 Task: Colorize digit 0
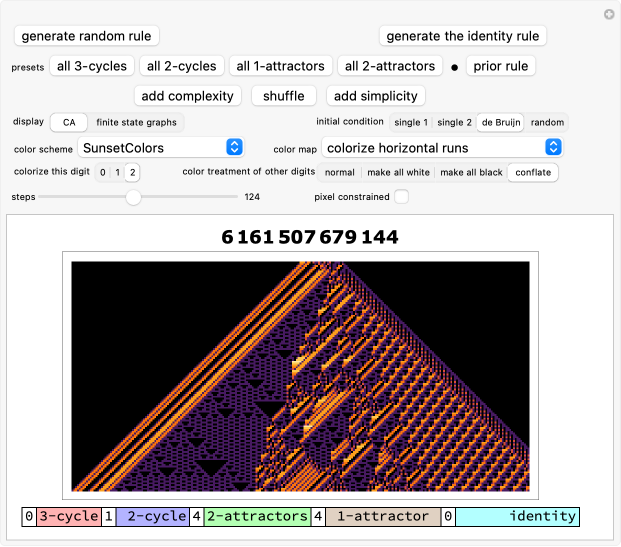[x=103, y=172]
